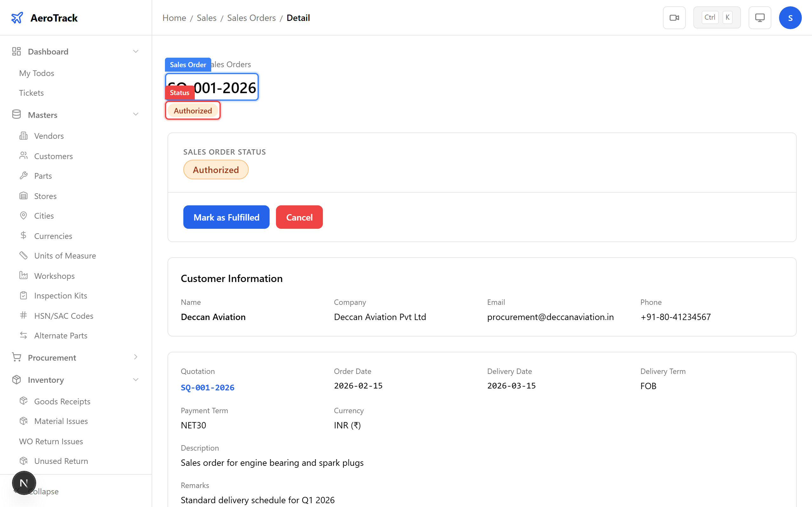Collapse the Masters section
Image resolution: width=812 pixels, height=507 pixels.
coord(135,114)
